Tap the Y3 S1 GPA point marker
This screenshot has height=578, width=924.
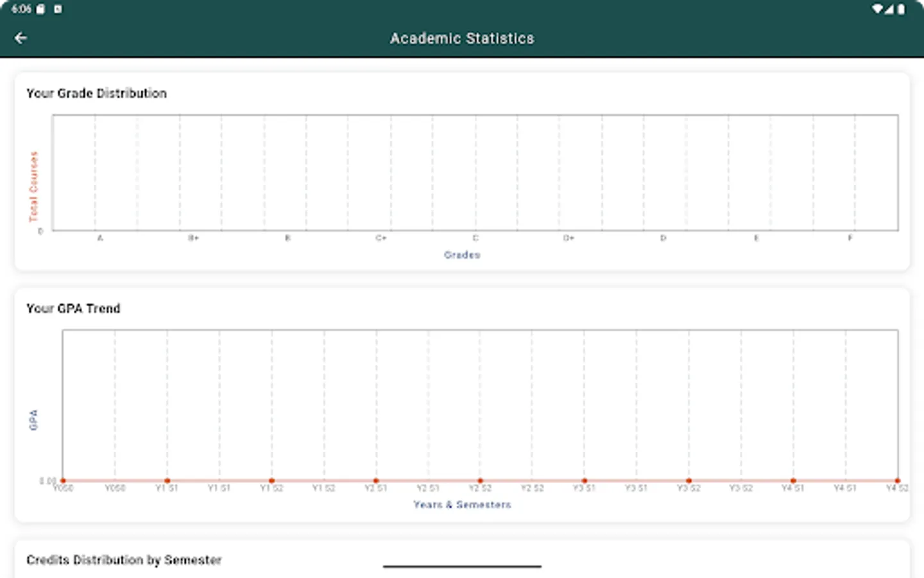click(585, 480)
